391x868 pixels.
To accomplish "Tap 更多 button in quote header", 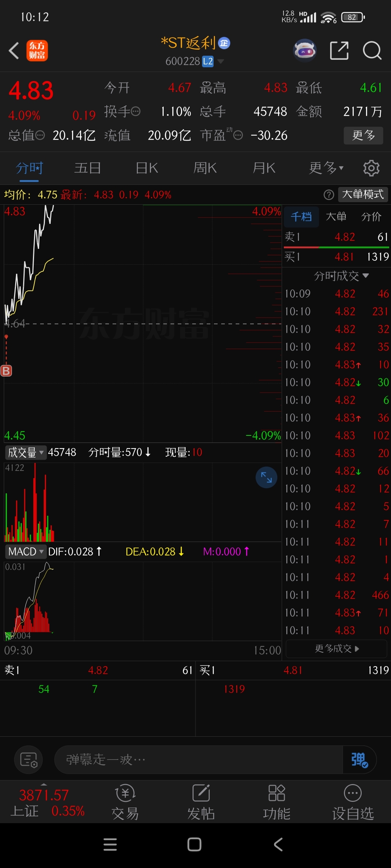I will (363, 135).
